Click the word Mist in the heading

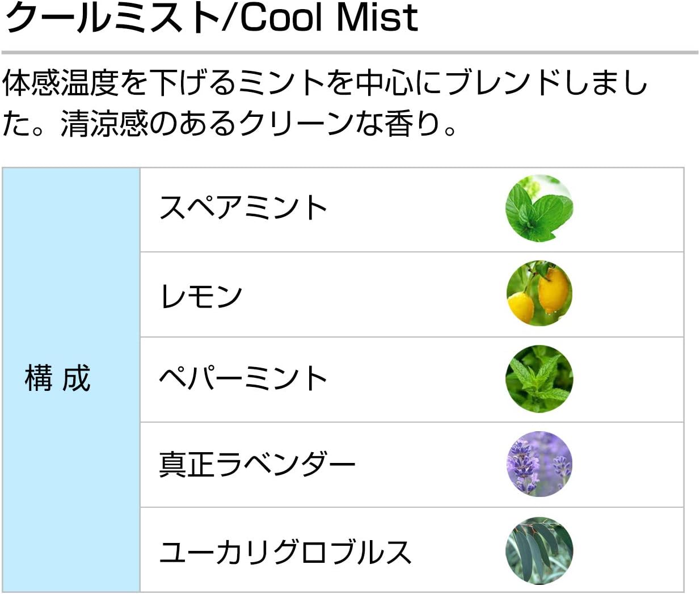pos(377,17)
